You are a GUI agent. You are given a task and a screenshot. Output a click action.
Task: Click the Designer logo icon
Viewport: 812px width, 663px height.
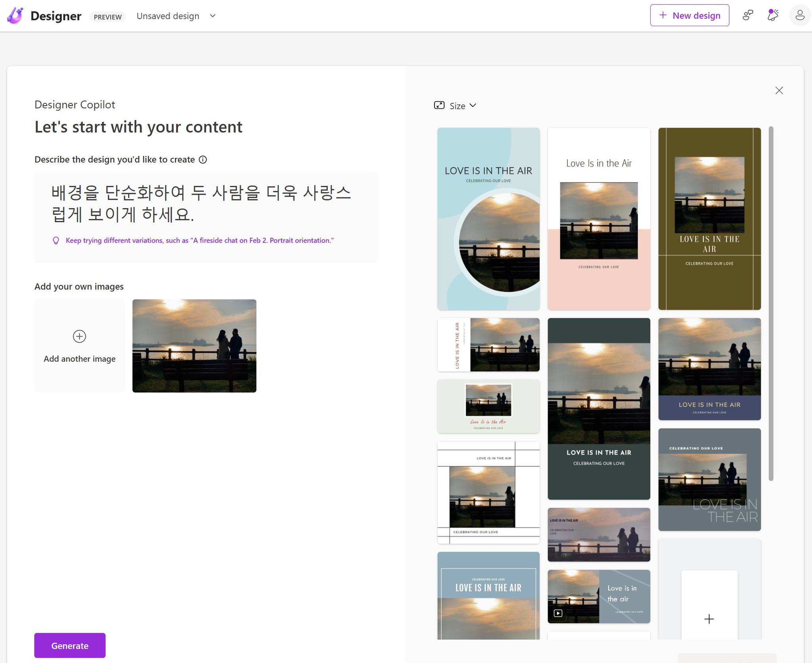pyautogui.click(x=15, y=16)
